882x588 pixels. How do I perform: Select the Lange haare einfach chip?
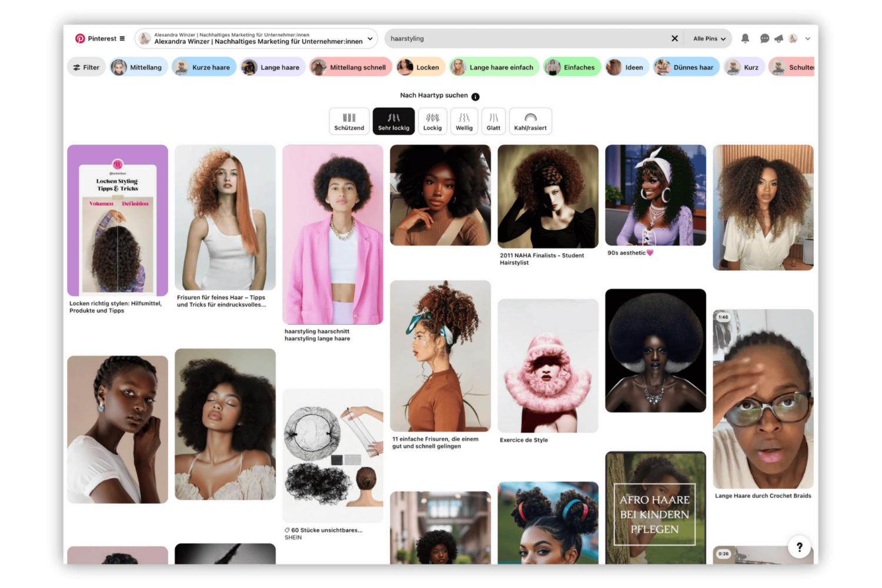(x=494, y=68)
